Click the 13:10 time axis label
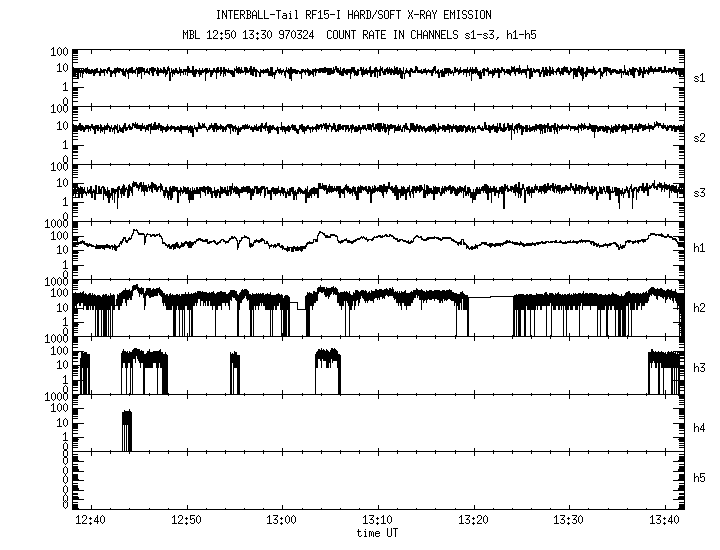 click(x=377, y=520)
